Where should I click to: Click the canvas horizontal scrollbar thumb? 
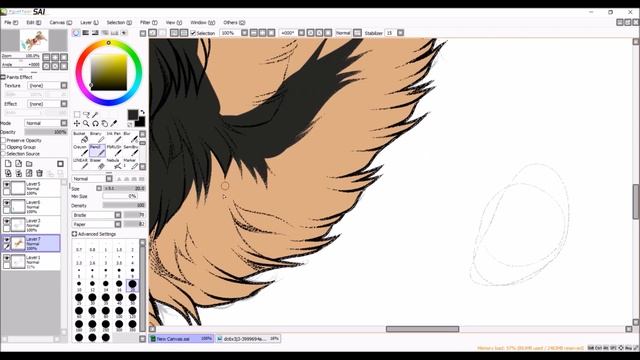click(x=422, y=329)
